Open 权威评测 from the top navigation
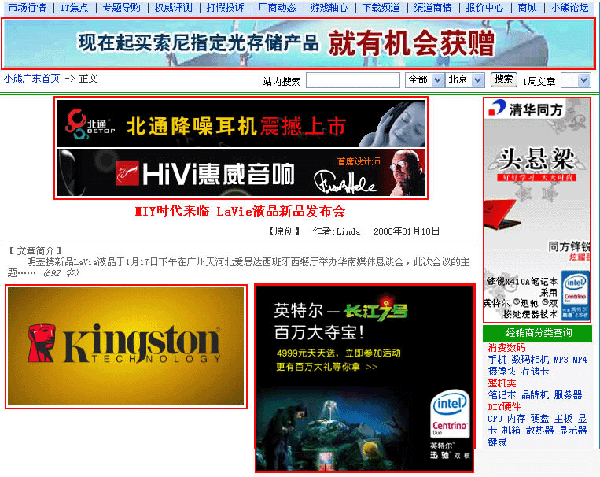 point(174,7)
